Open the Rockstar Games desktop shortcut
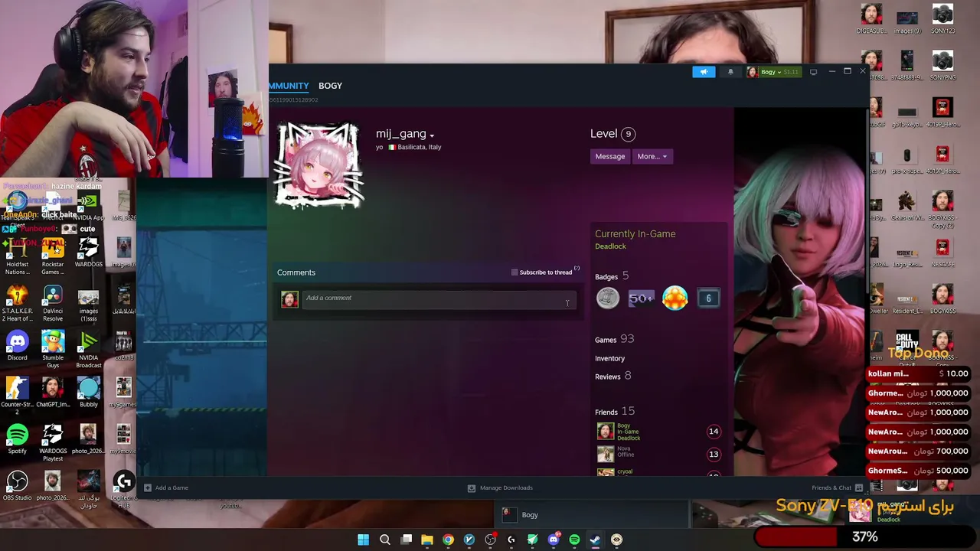The height and width of the screenshot is (551, 980). coord(53,257)
